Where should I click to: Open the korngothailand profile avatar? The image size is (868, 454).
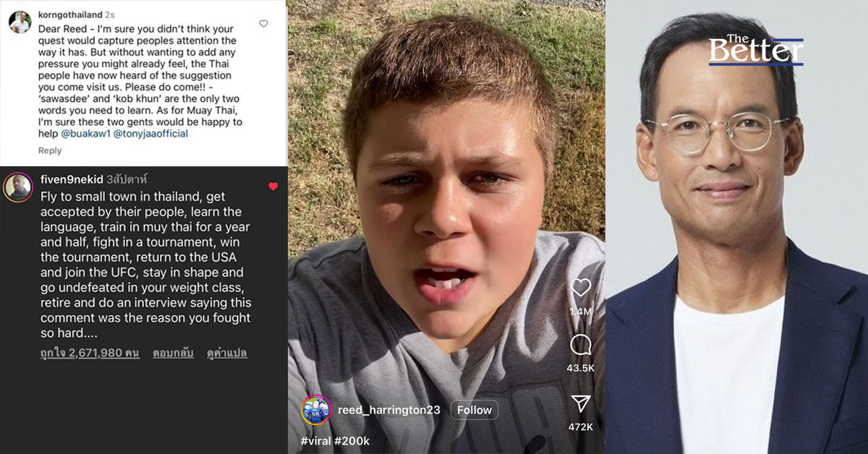click(20, 22)
